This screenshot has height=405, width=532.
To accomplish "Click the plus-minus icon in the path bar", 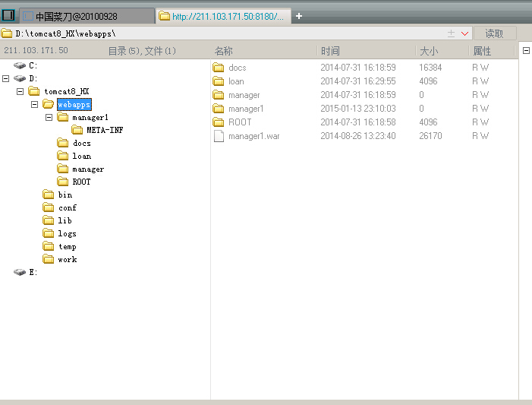I will click(x=451, y=33).
